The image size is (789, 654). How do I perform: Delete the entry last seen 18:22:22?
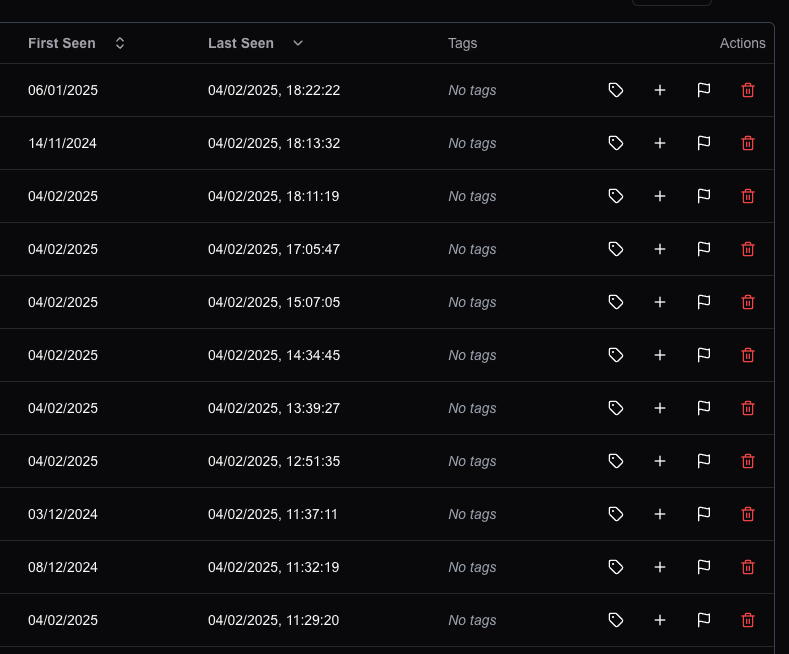[x=748, y=90]
